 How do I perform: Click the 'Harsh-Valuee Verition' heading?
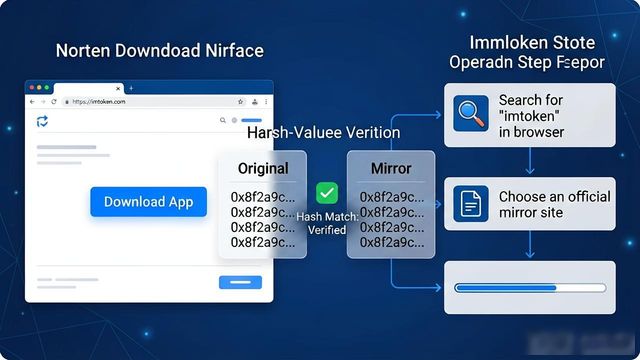[324, 132]
